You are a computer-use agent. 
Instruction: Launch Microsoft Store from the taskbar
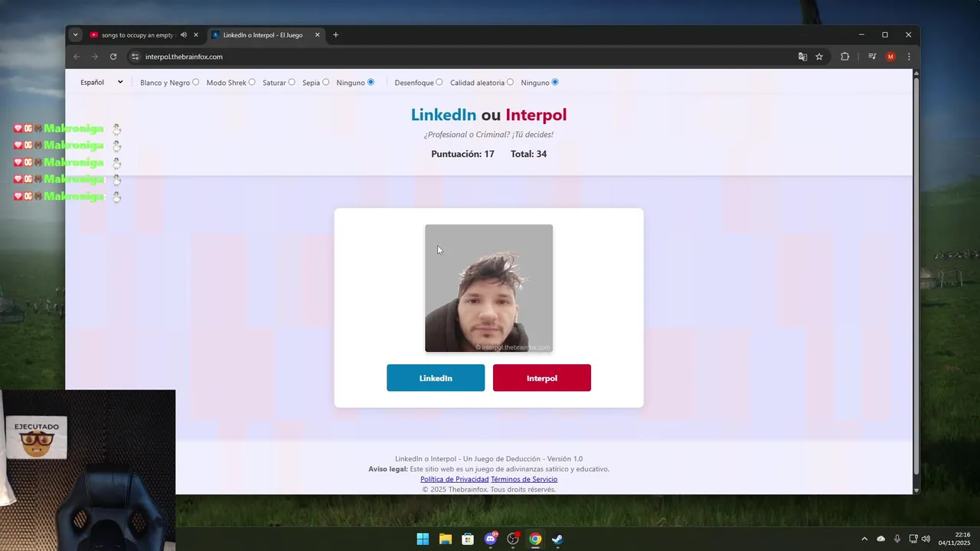click(468, 539)
